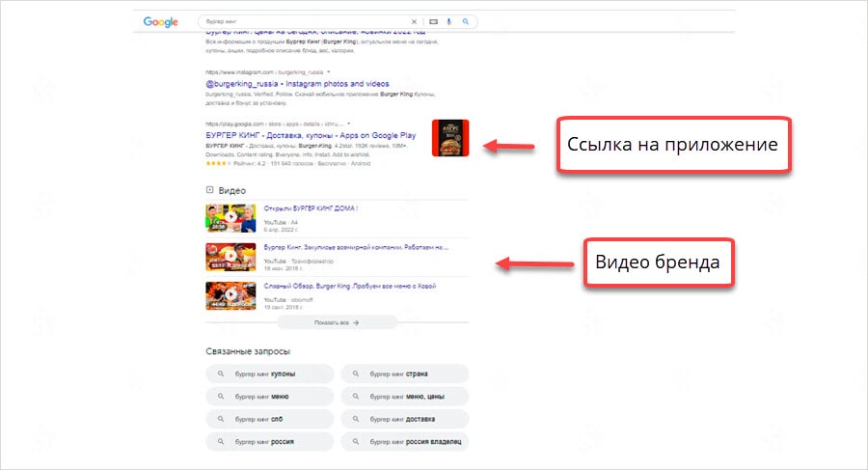Screen dimensions: 868x470
Task: Play the Открыли БУРГЕР КИНГ ДОМА video thumbnail
Action: [x=231, y=218]
